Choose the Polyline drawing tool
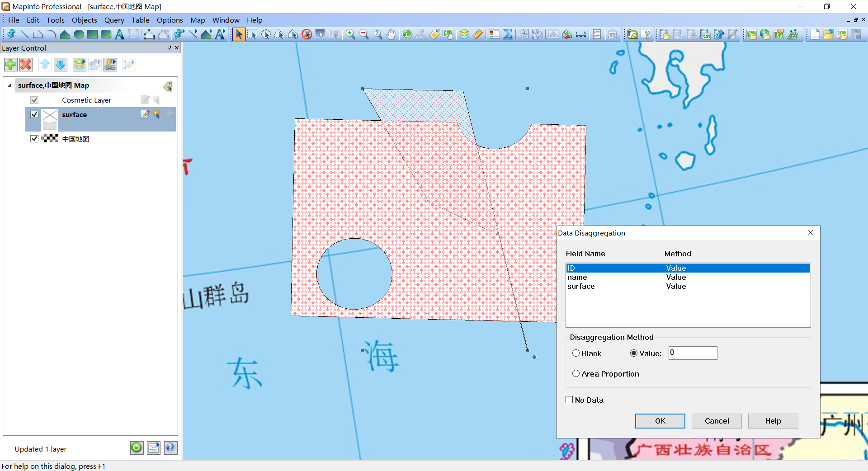Screen dimensions: 868x471 pyautogui.click(x=38, y=34)
